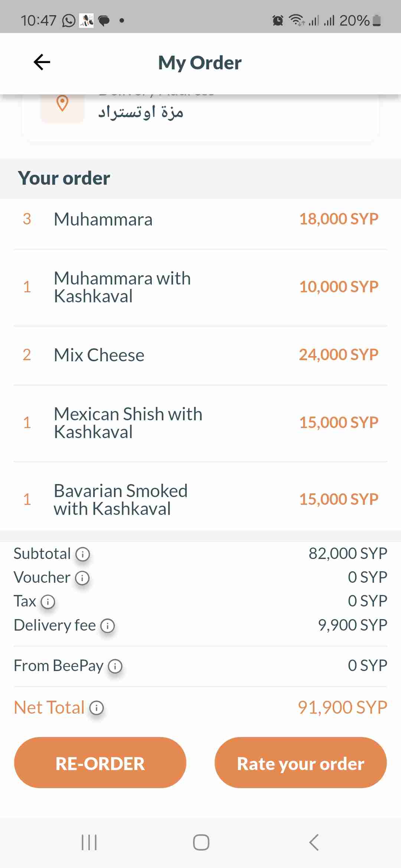Tap Rate your order button
The image size is (401, 868).
(x=300, y=763)
